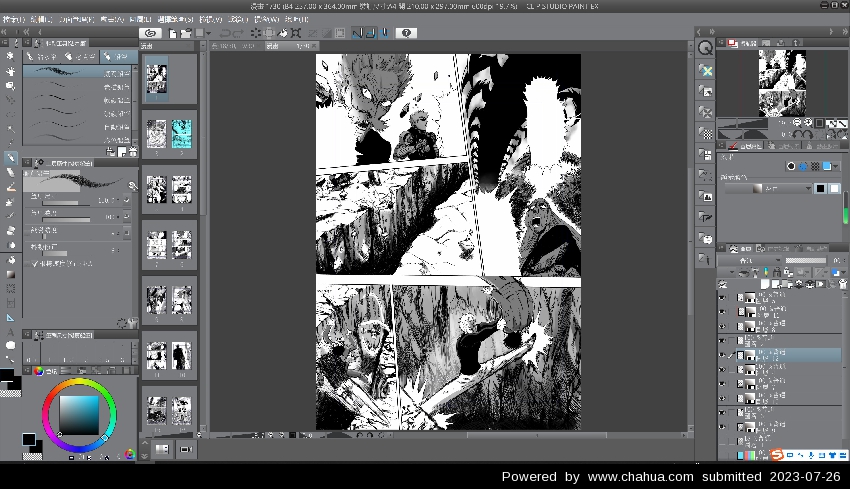Close the active canvas tab with X
The image size is (850, 489).
tap(314, 46)
